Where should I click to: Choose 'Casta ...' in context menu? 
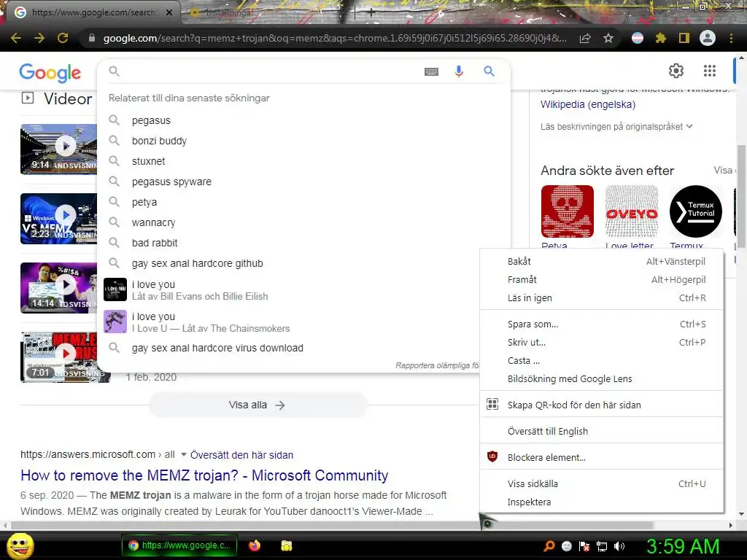click(602, 361)
